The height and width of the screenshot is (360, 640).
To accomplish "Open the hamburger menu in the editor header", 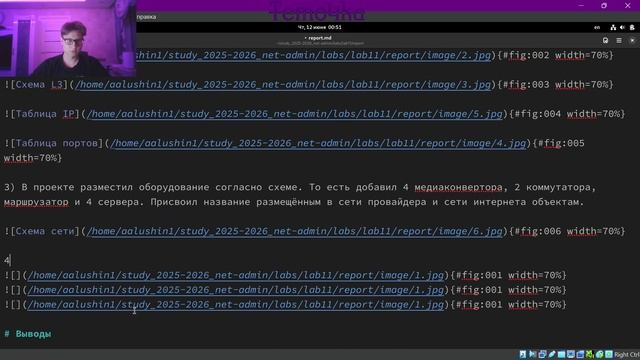I will point(619,40).
